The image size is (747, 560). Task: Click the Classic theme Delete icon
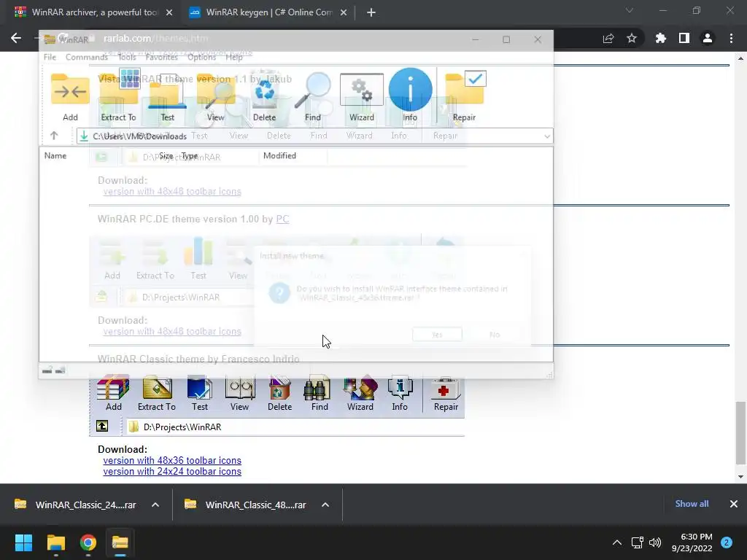click(x=279, y=394)
